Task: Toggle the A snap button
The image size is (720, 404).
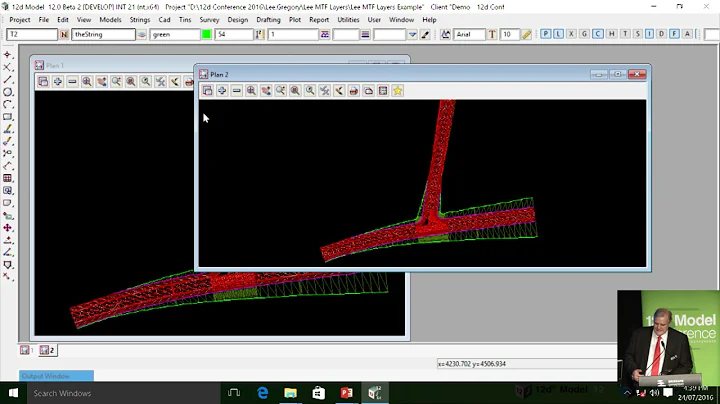Action: click(687, 34)
